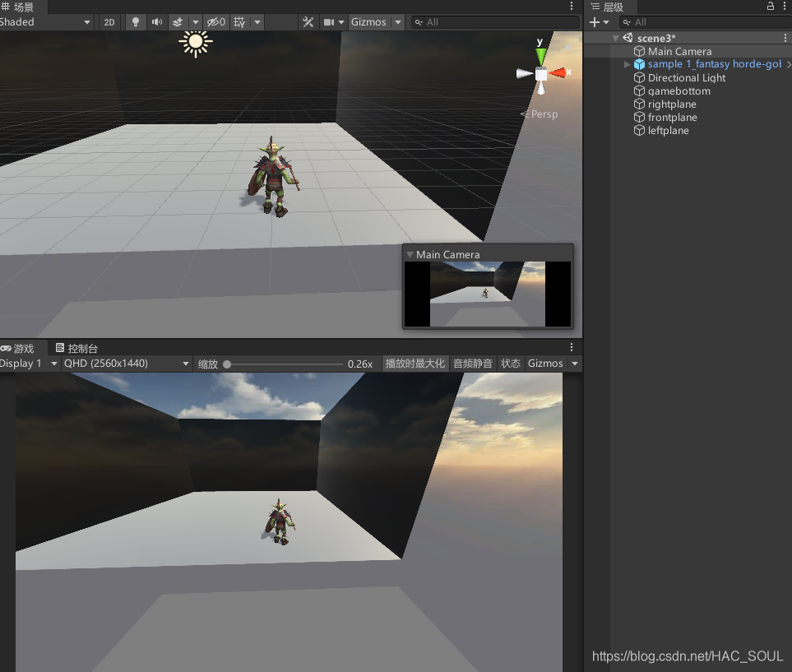The image size is (792, 672).
Task: Select Directional Light in Hierarchy
Action: click(688, 78)
